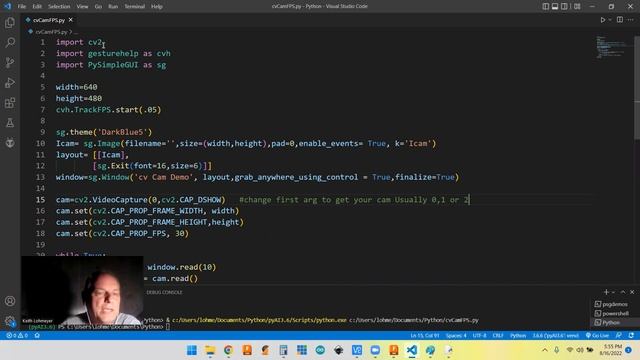The height and width of the screenshot is (360, 640).
Task: Open the File menu
Action: (22, 6)
